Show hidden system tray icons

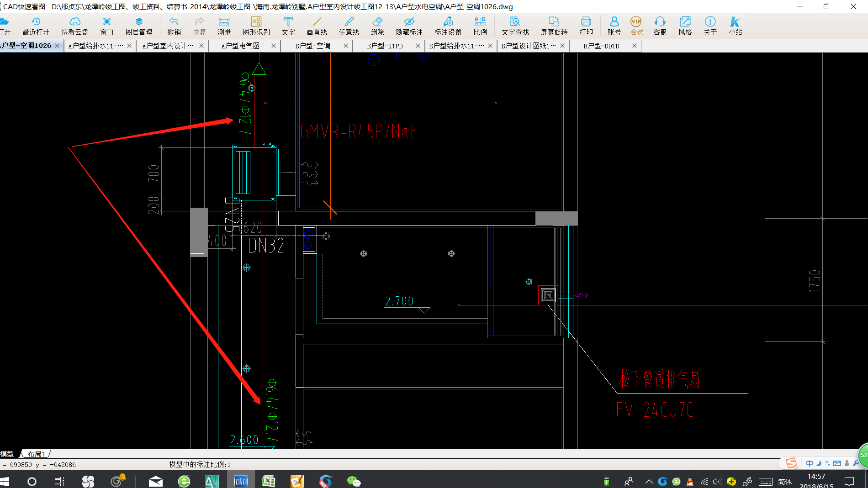(649, 482)
